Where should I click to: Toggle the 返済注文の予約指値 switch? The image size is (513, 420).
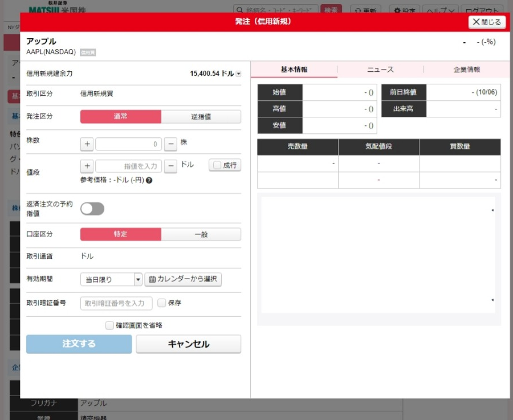click(92, 209)
